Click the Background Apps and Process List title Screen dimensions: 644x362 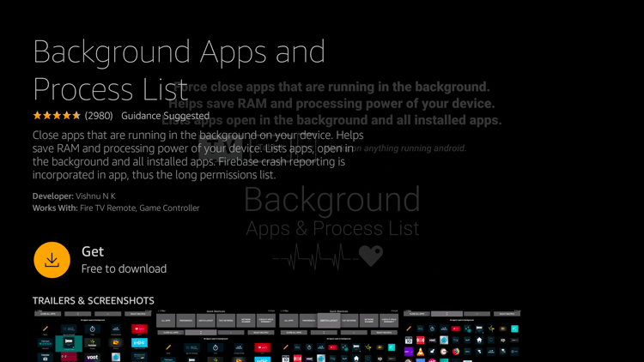click(x=179, y=69)
